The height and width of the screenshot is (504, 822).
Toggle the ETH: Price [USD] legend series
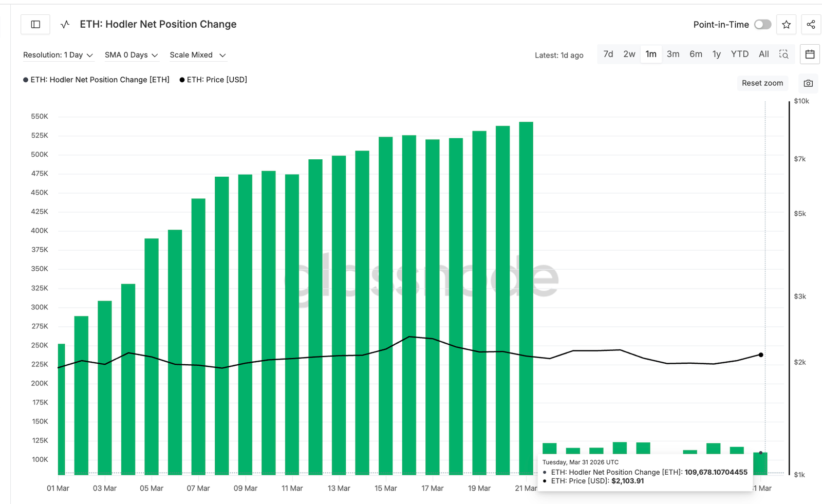213,80
